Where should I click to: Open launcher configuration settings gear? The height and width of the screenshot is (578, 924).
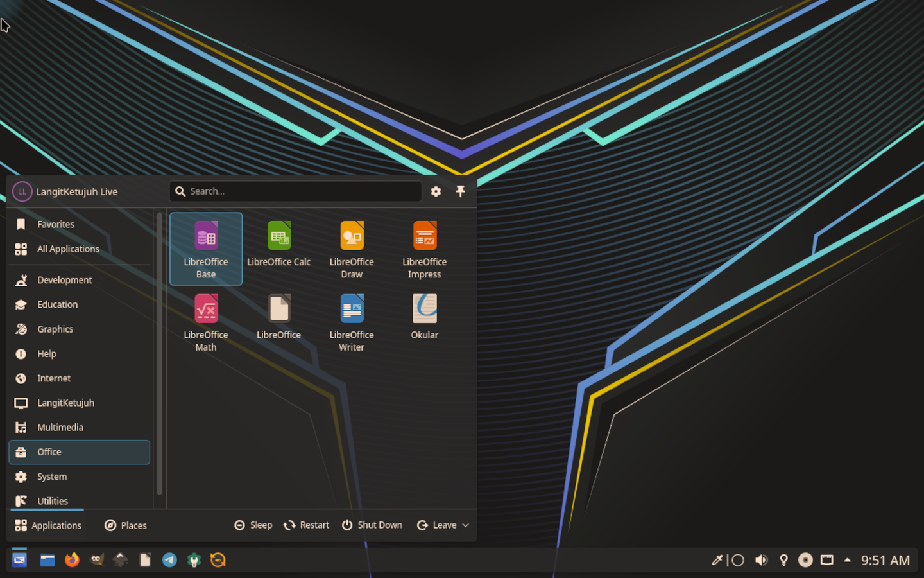[x=436, y=191]
